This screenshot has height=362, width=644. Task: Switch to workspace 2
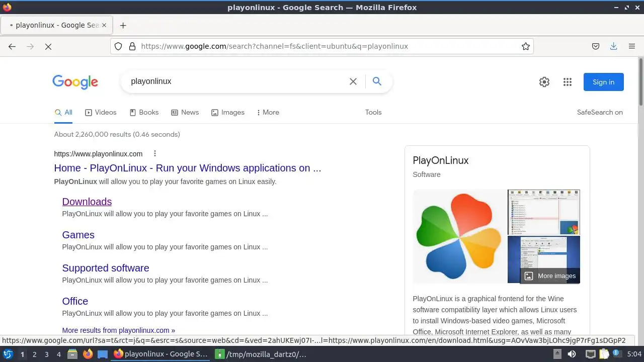click(x=34, y=354)
